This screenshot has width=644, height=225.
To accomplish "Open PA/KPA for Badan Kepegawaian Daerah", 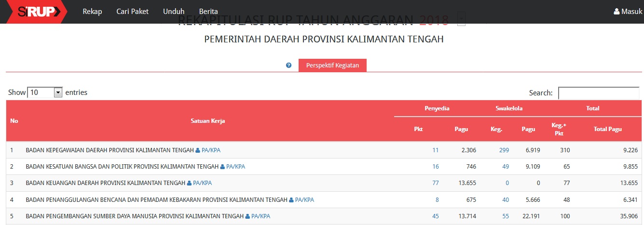I will point(208,150).
